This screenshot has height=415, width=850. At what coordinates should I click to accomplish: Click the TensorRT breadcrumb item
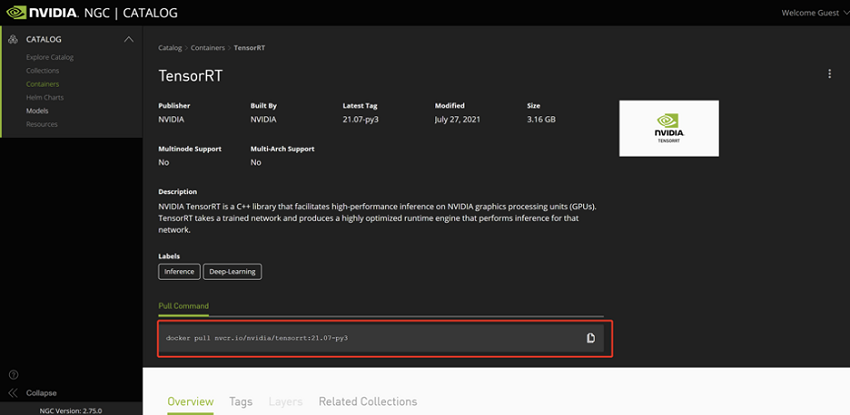(249, 48)
